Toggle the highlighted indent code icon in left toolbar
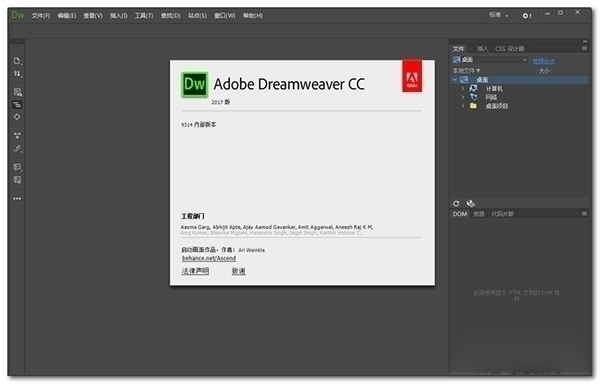Screen dimensions: 600x384 pos(17,105)
